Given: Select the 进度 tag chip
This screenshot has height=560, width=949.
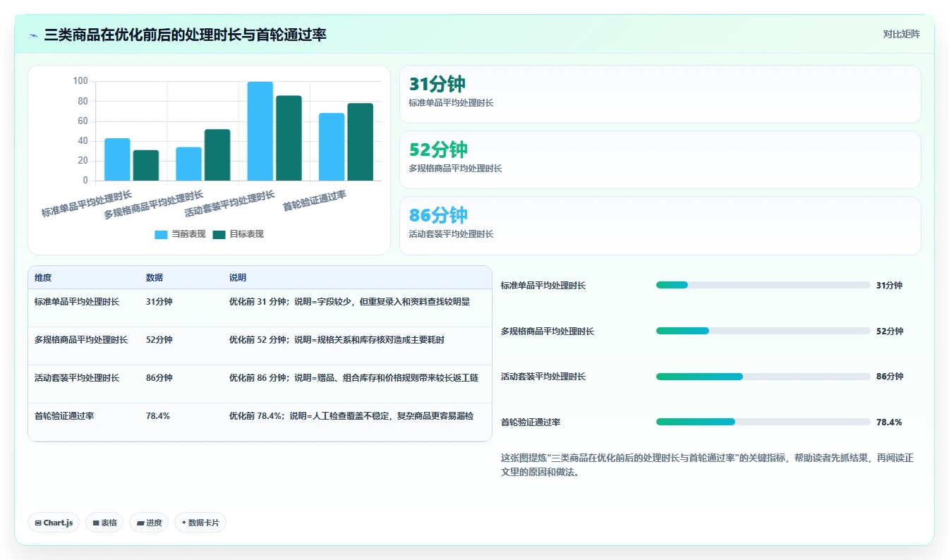Looking at the screenshot, I should tap(149, 523).
